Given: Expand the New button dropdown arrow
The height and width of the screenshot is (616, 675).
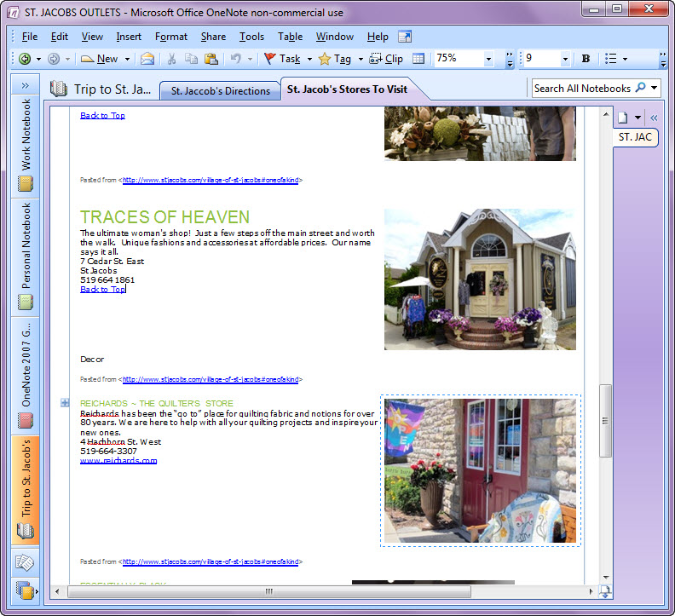Looking at the screenshot, I should point(128,59).
